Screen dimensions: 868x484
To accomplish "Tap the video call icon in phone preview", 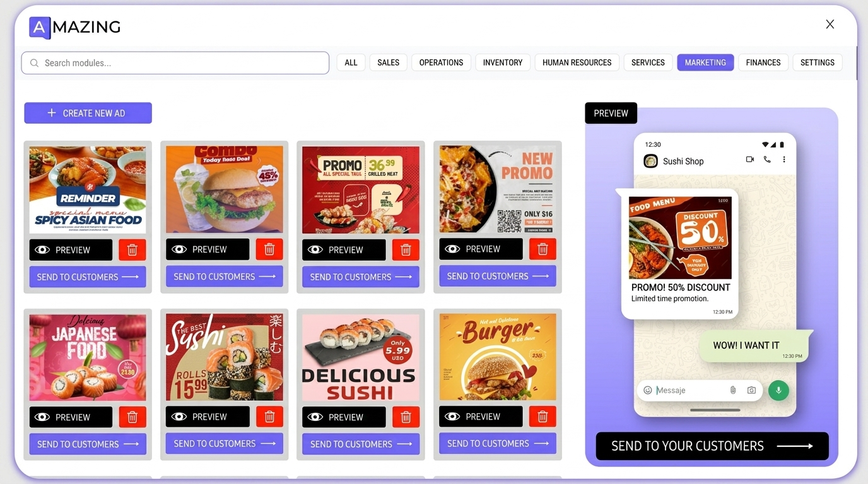I will point(750,159).
